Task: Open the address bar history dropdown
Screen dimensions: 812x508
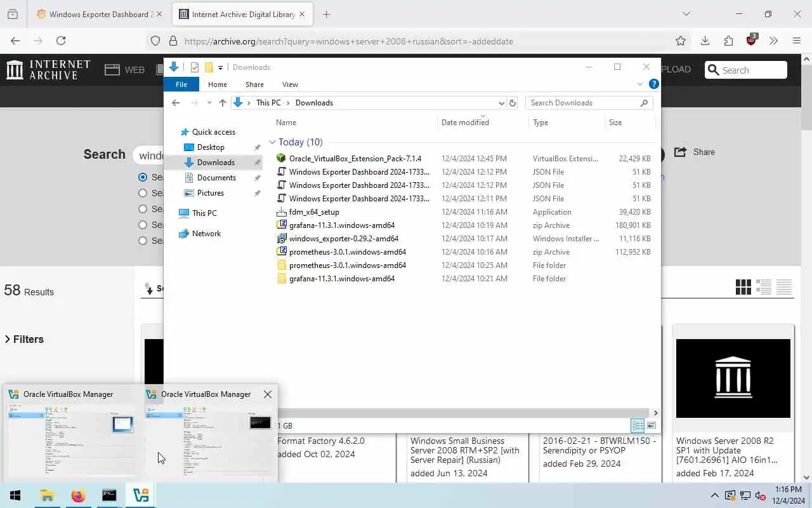Action: coord(501,103)
